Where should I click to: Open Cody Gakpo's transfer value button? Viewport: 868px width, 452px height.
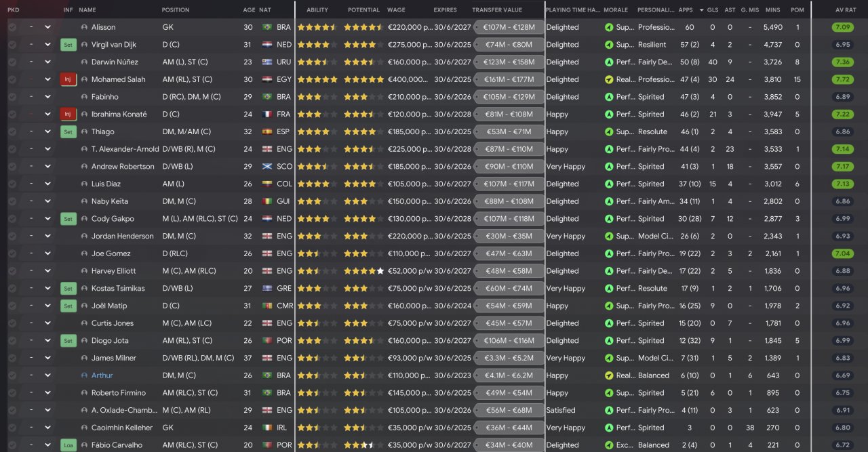point(509,219)
